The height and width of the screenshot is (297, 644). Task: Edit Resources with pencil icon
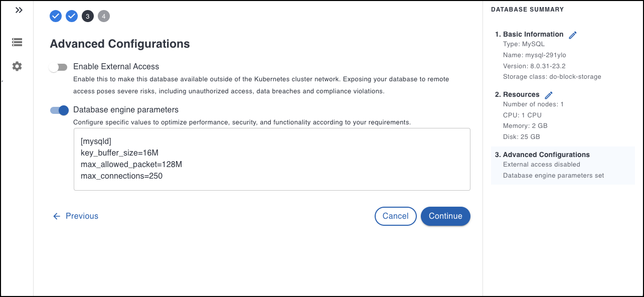[x=549, y=95]
